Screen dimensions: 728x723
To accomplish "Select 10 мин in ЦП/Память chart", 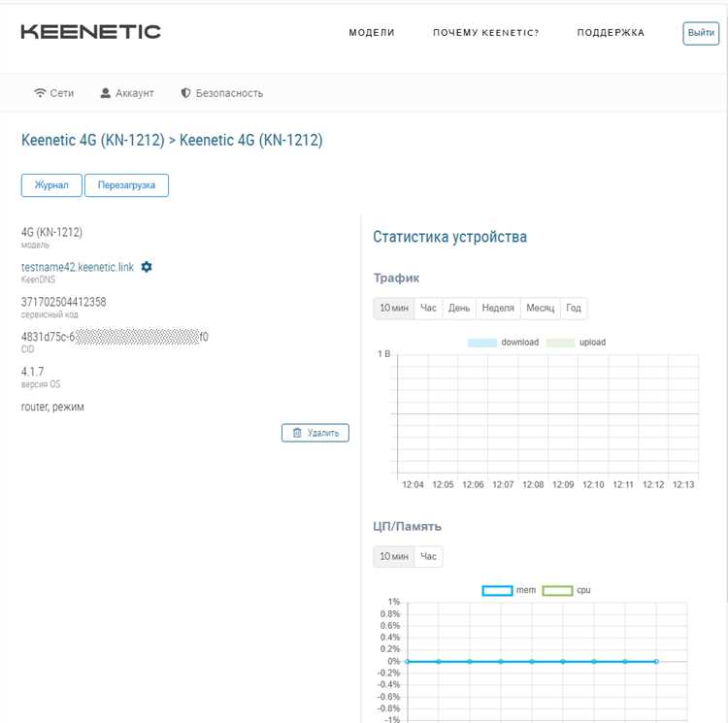I will [x=394, y=556].
